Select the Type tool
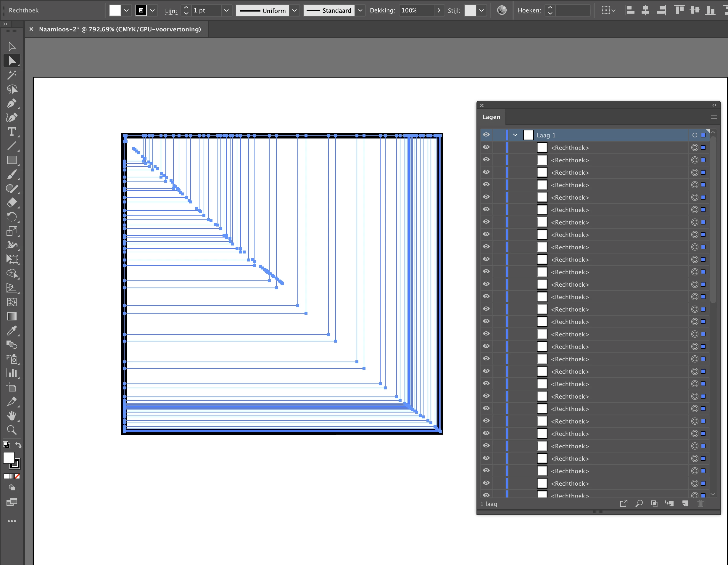The height and width of the screenshot is (565, 728). coord(11,132)
